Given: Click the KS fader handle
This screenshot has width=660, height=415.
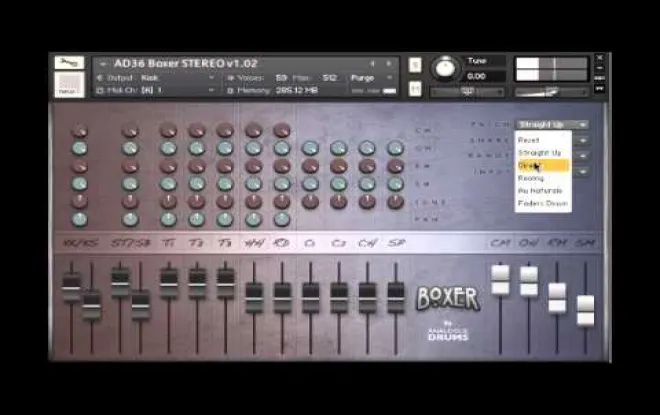Looking at the screenshot, I should [x=91, y=306].
